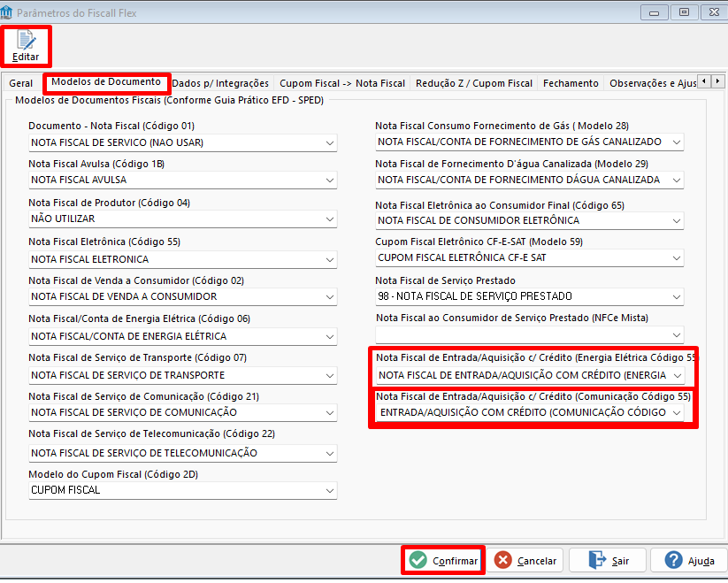Expand Consumidor Final (Código 65) dropdown
The image size is (728, 583).
tap(677, 221)
